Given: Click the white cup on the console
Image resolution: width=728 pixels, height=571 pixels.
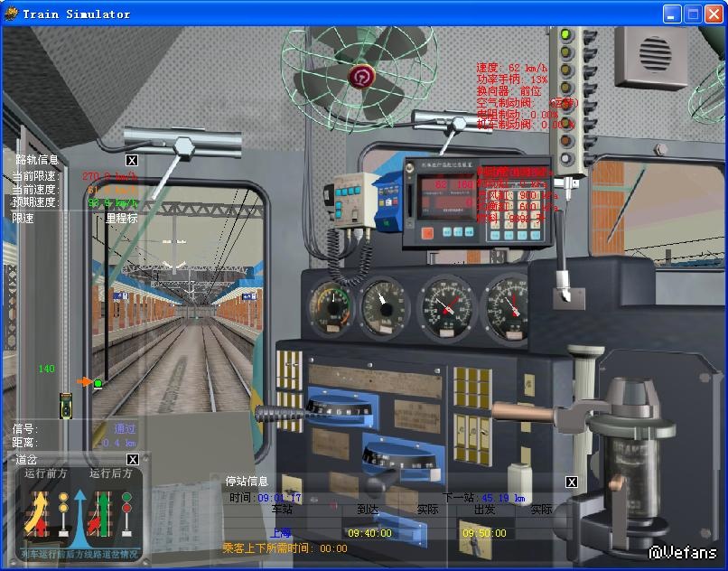Looking at the screenshot, I should 519,484.
